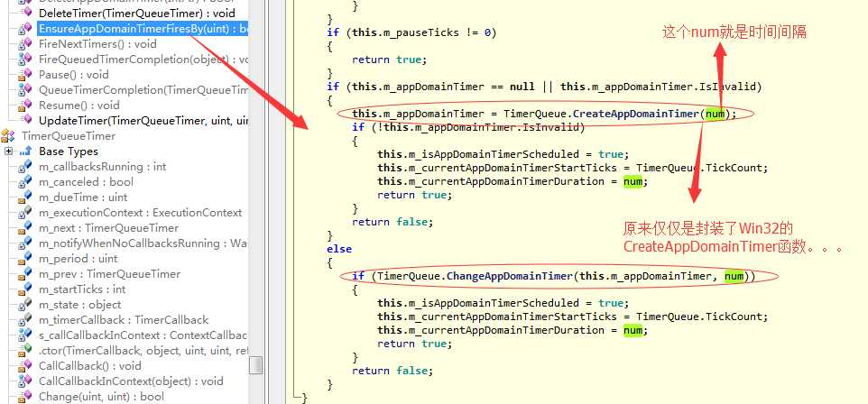The height and width of the screenshot is (404, 868).
Task: Click the method icon beside Change(uint, uint)
Action: coord(25,397)
